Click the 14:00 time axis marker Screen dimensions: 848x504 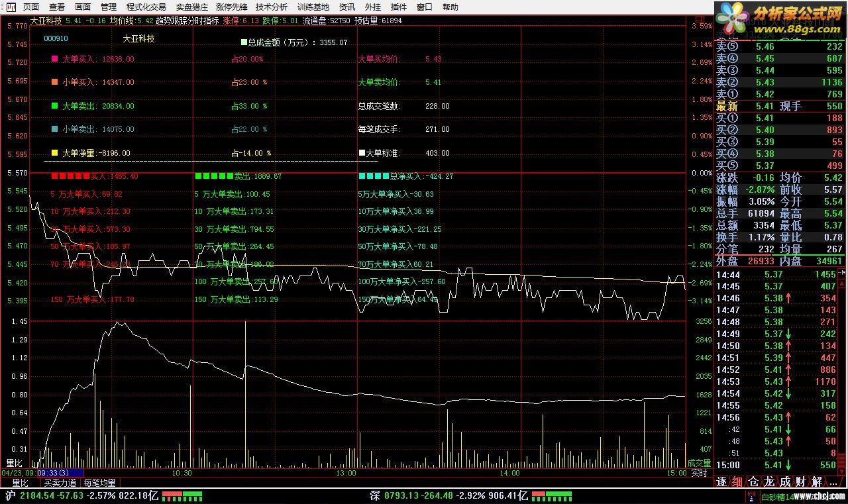(509, 473)
